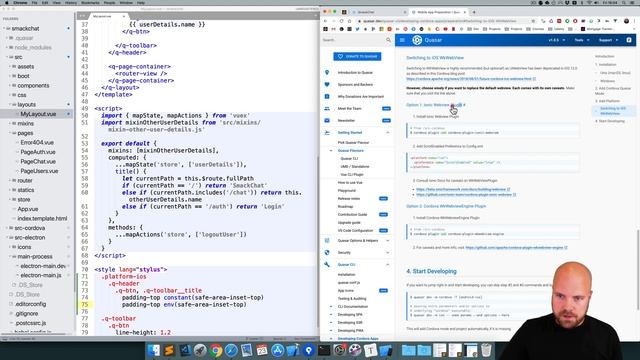This screenshot has height=360, width=640.
Task: Collapse the pages folder in Sublime
Action: click(x=10, y=133)
